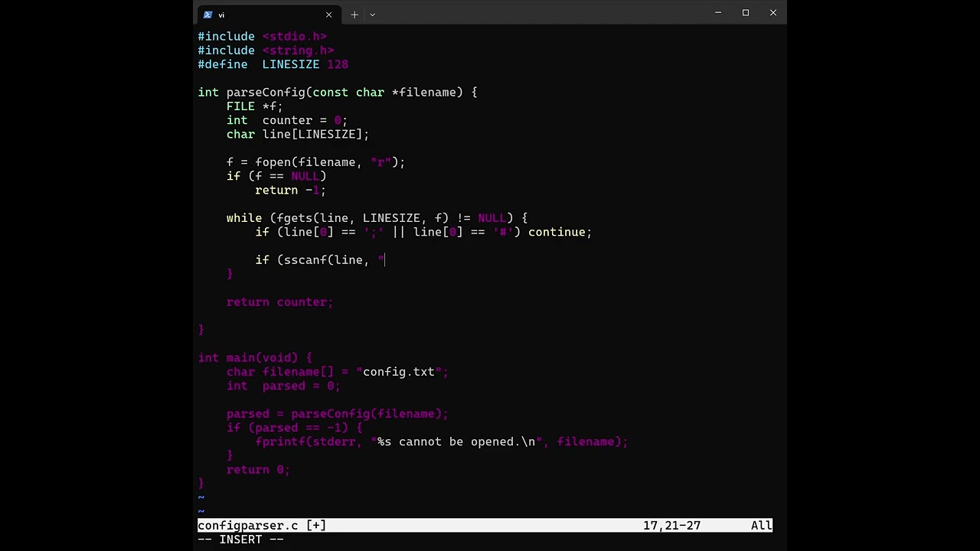Expand the new tab profile dropdown
The image size is (980, 551).
tap(373, 15)
